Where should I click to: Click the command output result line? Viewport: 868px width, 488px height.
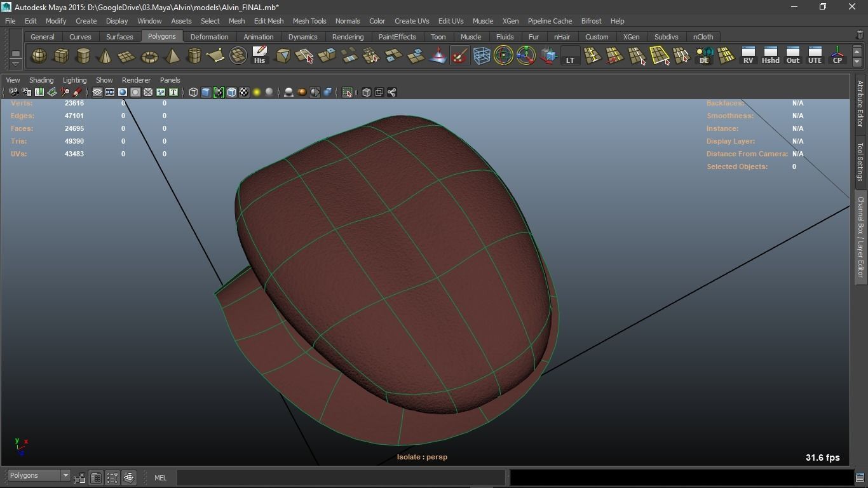[x=681, y=477]
